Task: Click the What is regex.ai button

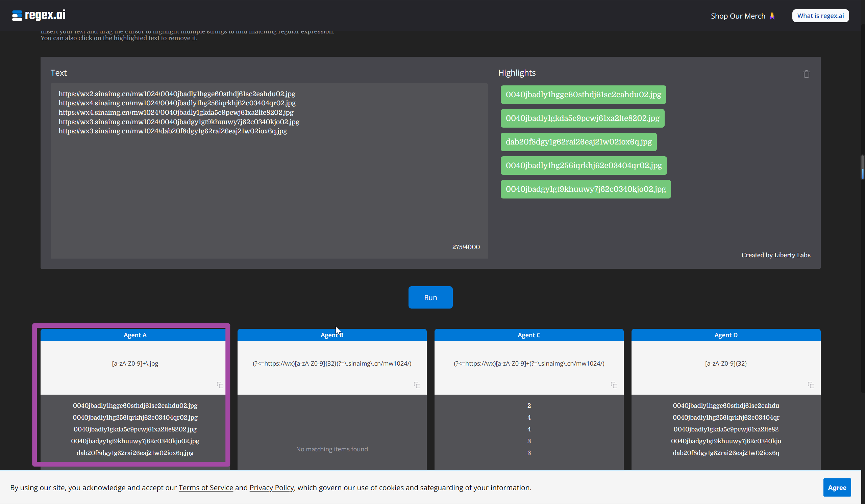Action: [820, 16]
